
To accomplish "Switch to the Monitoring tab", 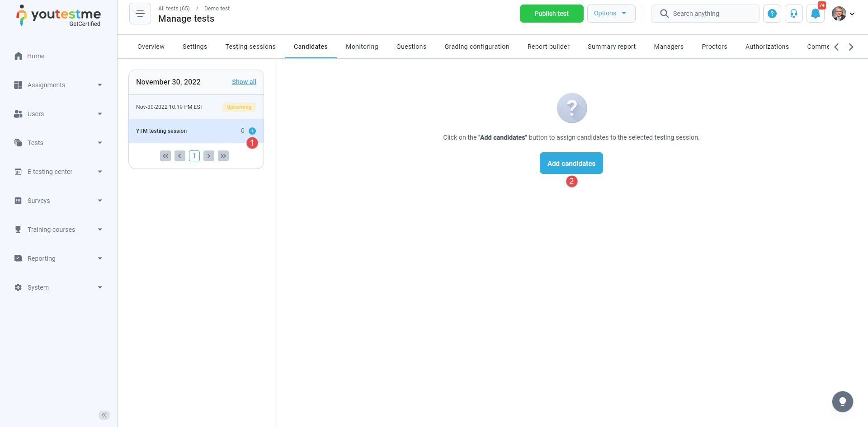I will (362, 47).
